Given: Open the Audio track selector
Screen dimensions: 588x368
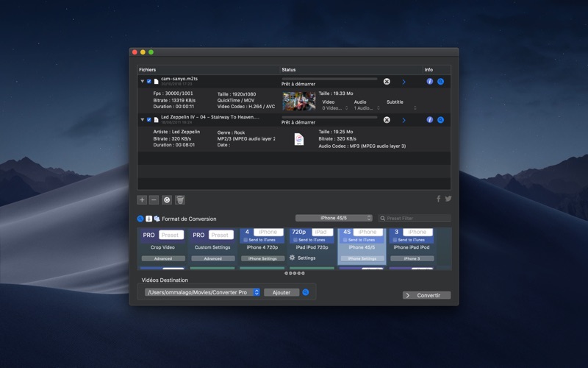Looking at the screenshot, I should click(x=367, y=108).
